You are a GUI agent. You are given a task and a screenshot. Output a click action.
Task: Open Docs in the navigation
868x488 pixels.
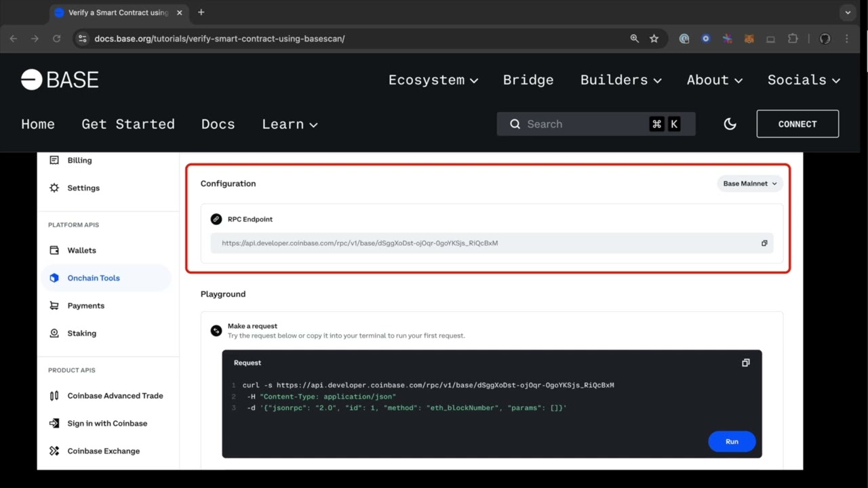tap(218, 124)
